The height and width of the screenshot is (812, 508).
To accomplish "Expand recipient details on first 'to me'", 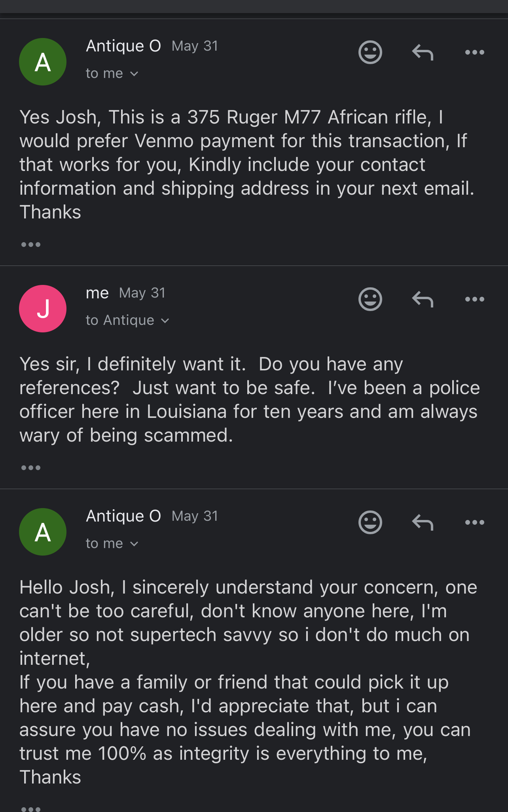I will point(112,74).
